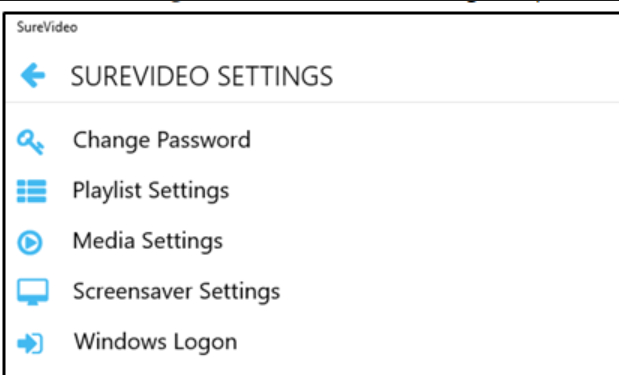Click the SureVideo window title text
The image size is (619, 375).
47,27
